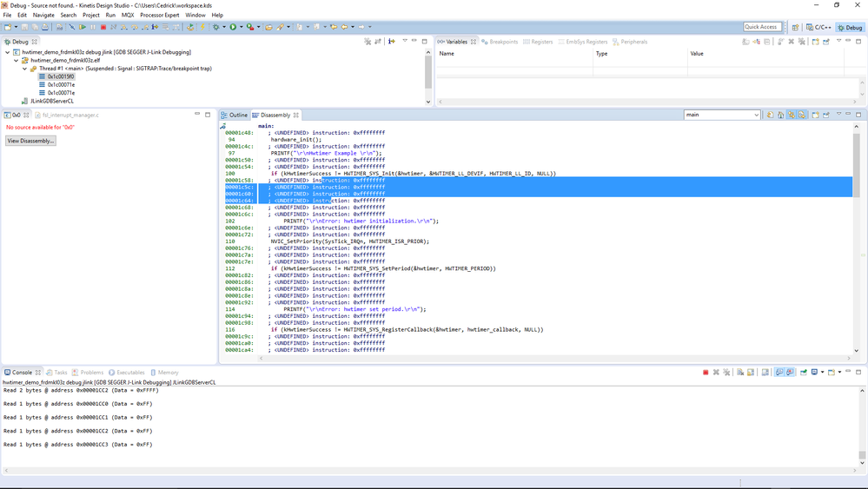
Task: Toggle Show Source in Disassembly view
Action: pyautogui.click(x=802, y=115)
